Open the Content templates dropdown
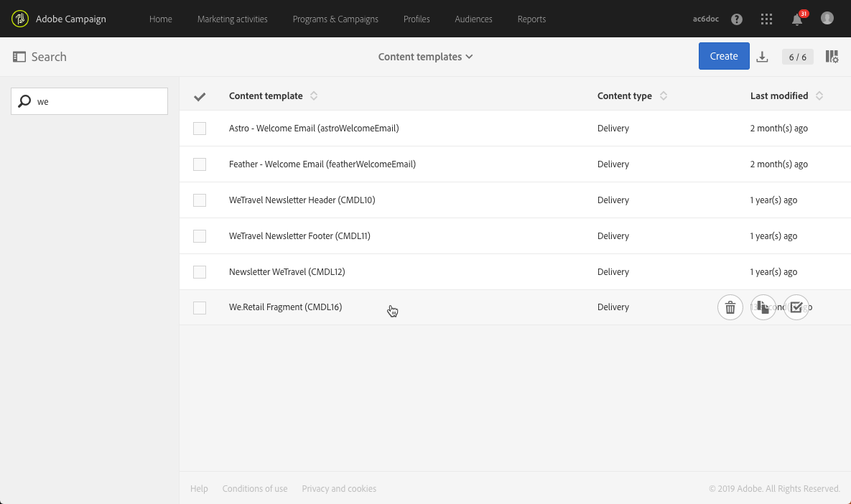 coord(425,57)
